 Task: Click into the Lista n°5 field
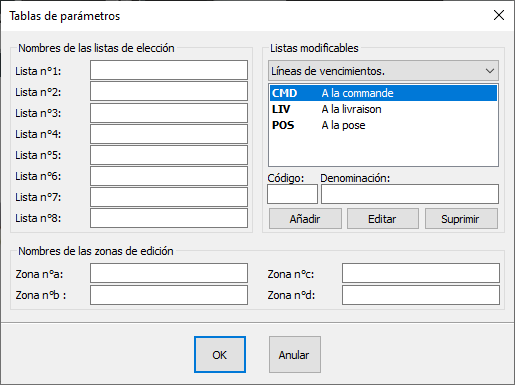[169, 155]
